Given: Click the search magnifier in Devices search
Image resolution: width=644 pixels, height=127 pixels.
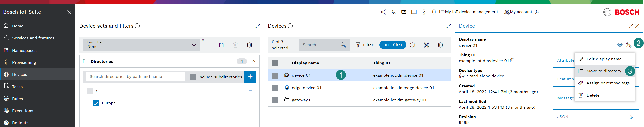Looking at the screenshot, I should pyautogui.click(x=343, y=45).
